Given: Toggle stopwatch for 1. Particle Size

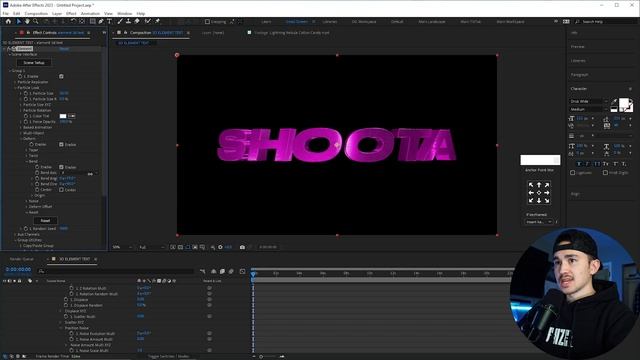Looking at the screenshot, I should pyautogui.click(x=26, y=93).
